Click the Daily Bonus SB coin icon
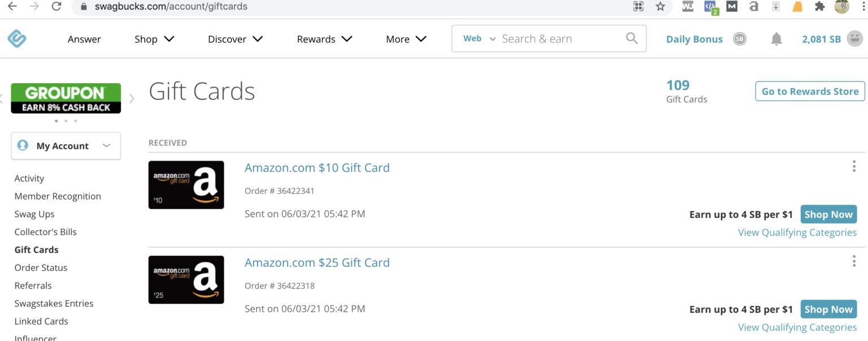This screenshot has width=868, height=341. [x=740, y=39]
